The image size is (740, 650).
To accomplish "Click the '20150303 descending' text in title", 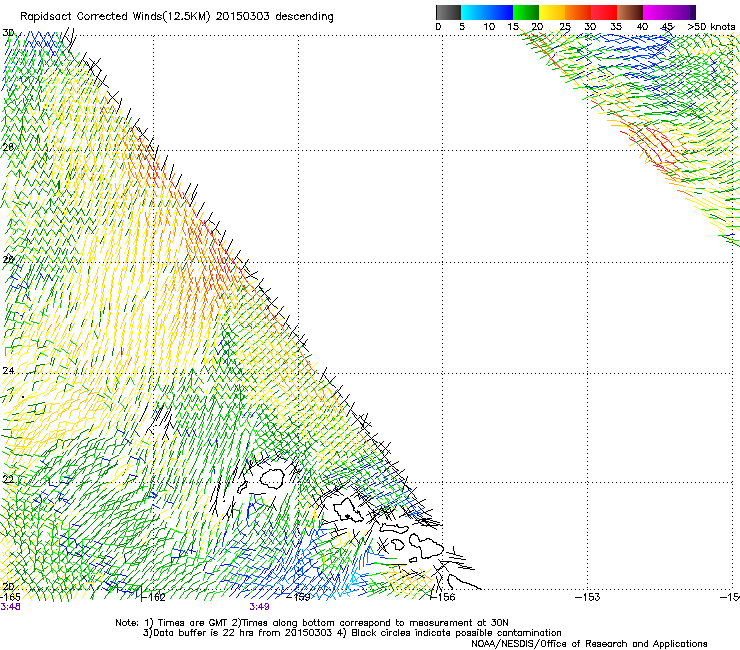I will point(274,17).
